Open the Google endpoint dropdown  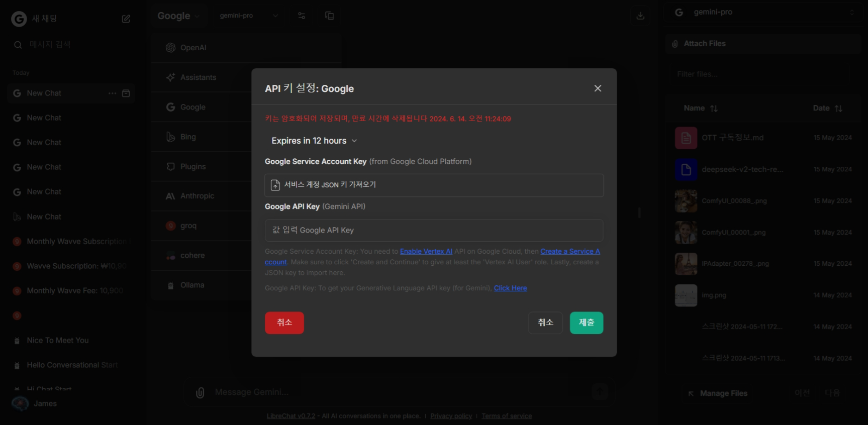click(178, 16)
